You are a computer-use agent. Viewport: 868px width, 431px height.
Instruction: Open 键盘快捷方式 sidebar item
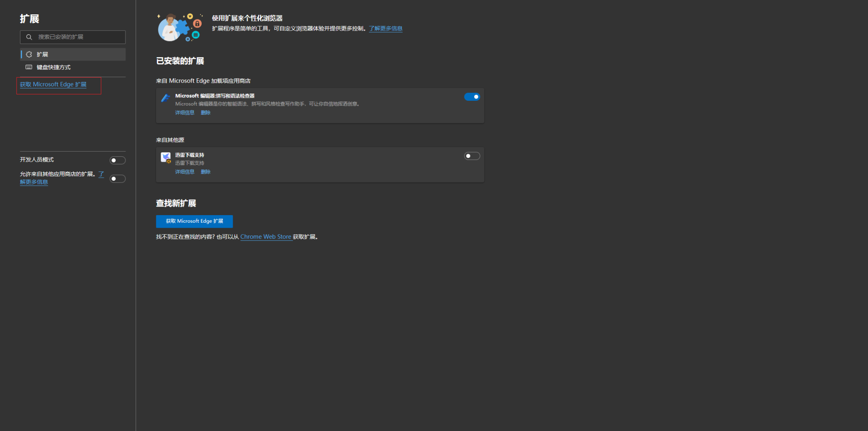click(x=73, y=67)
